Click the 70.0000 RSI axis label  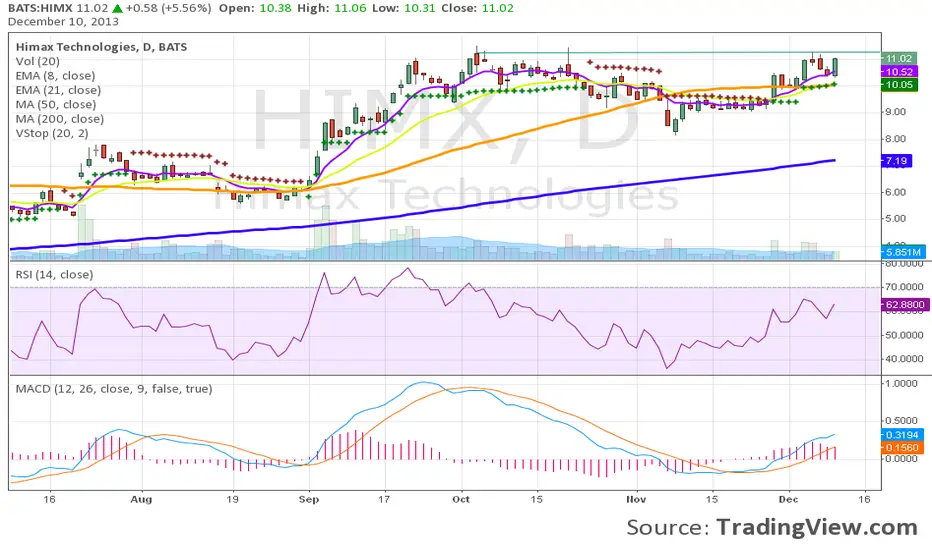[904, 287]
